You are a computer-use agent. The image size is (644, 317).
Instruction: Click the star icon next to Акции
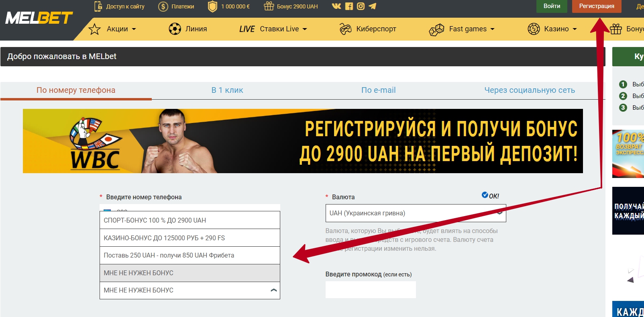[x=94, y=29]
